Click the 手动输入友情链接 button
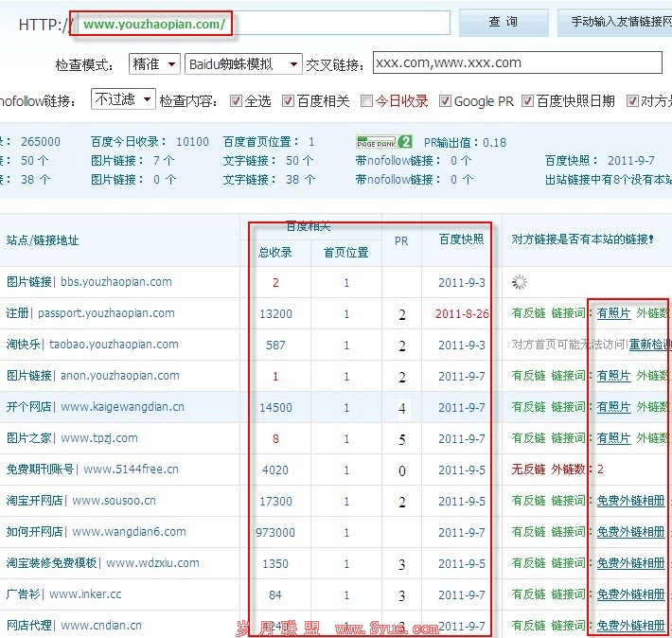The height and width of the screenshot is (638, 672). tap(615, 23)
